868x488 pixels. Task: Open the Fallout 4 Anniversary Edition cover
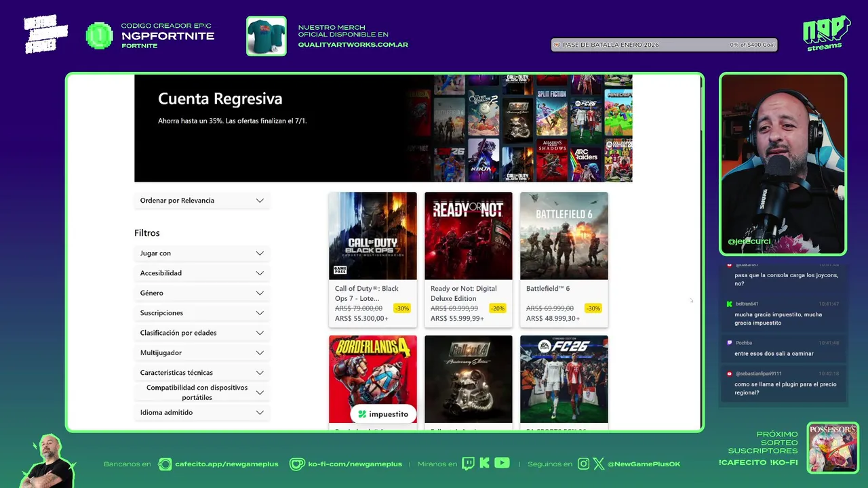[x=469, y=379]
